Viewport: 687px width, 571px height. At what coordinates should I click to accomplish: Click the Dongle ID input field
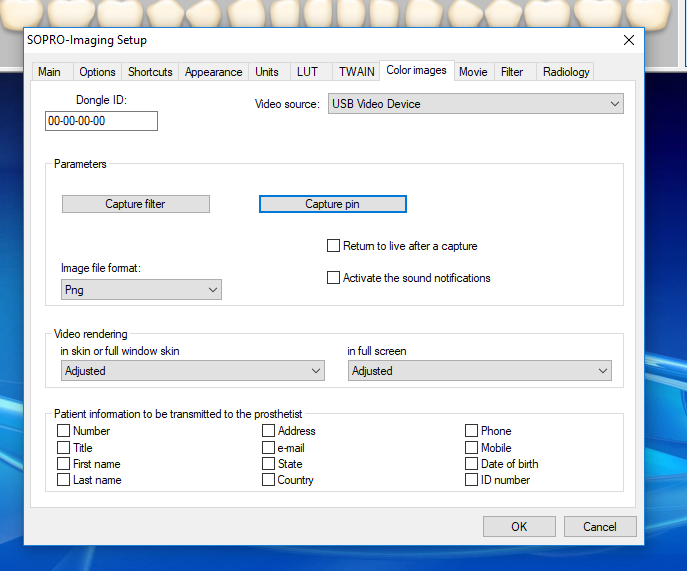click(101, 121)
